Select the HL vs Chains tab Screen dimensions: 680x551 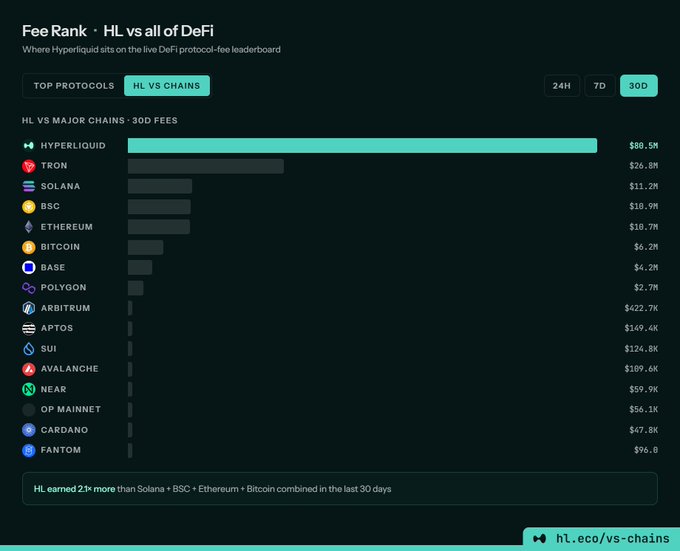(167, 86)
